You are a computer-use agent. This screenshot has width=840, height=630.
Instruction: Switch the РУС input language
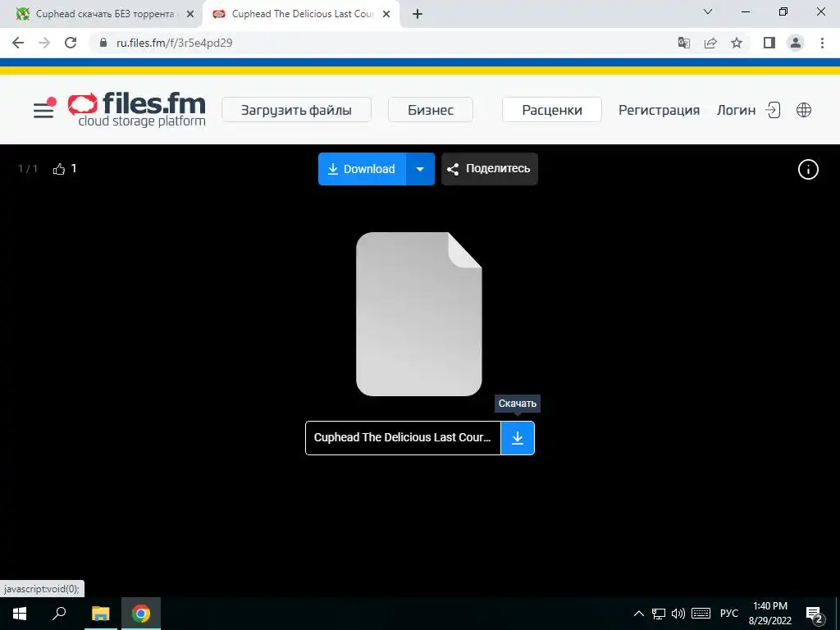point(728,614)
